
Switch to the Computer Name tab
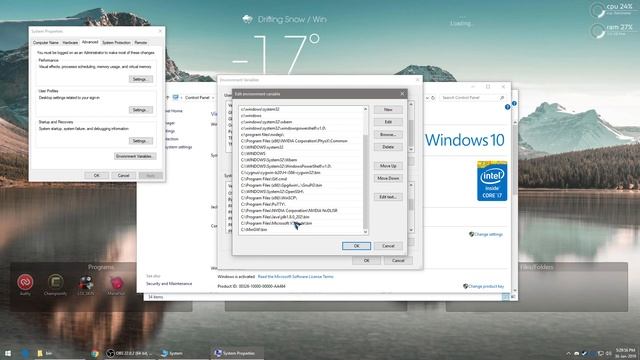coord(46,42)
